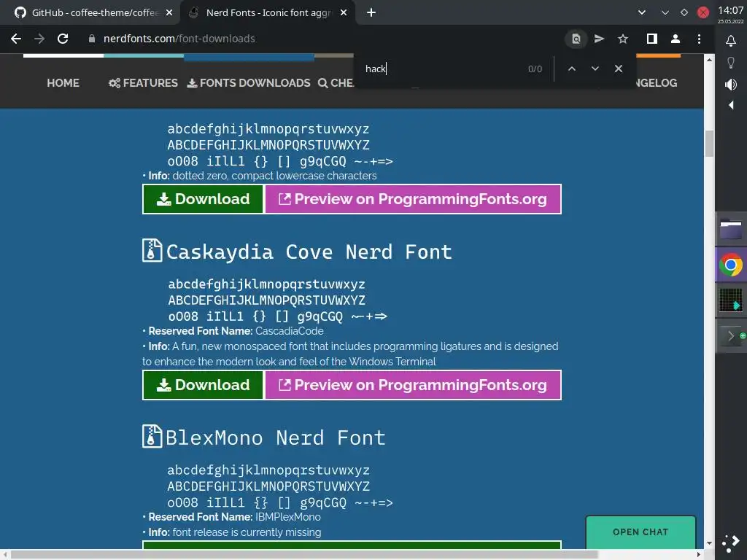Click the vertical scrollbar thumb
747x560 pixels.
(x=709, y=144)
